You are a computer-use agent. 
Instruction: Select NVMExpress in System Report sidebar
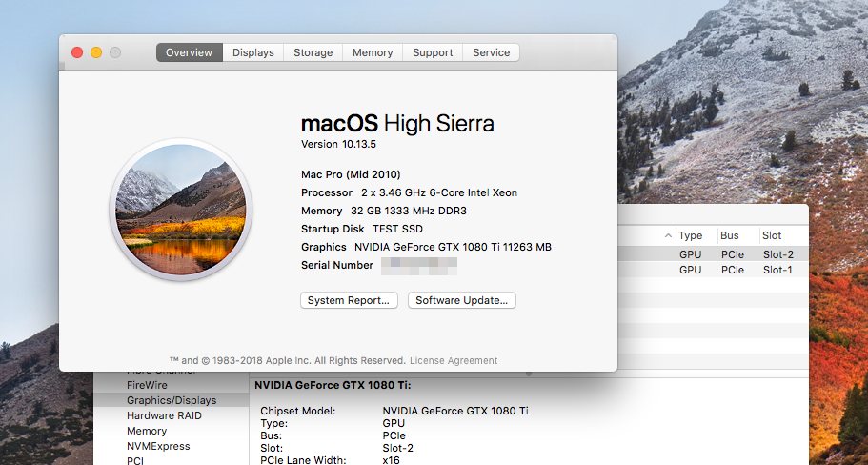pyautogui.click(x=158, y=446)
